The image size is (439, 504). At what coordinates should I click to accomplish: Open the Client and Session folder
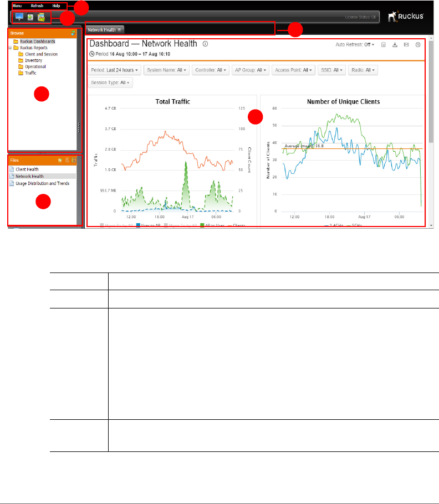tap(41, 54)
